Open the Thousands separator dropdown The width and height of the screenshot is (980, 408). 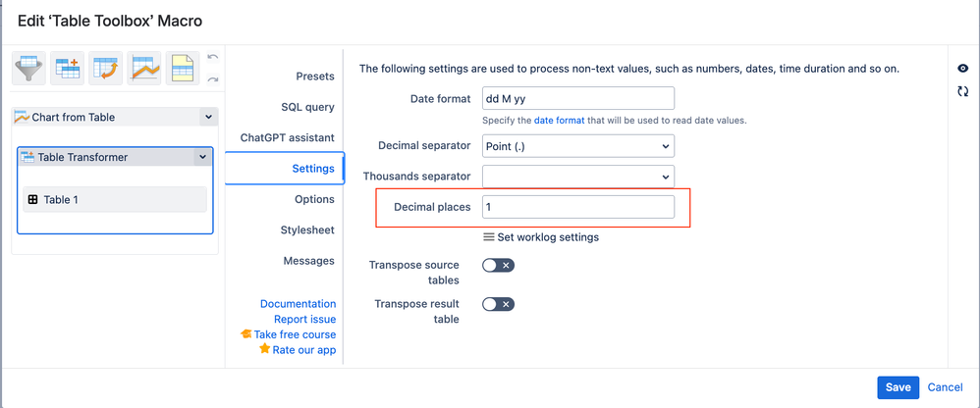click(578, 177)
